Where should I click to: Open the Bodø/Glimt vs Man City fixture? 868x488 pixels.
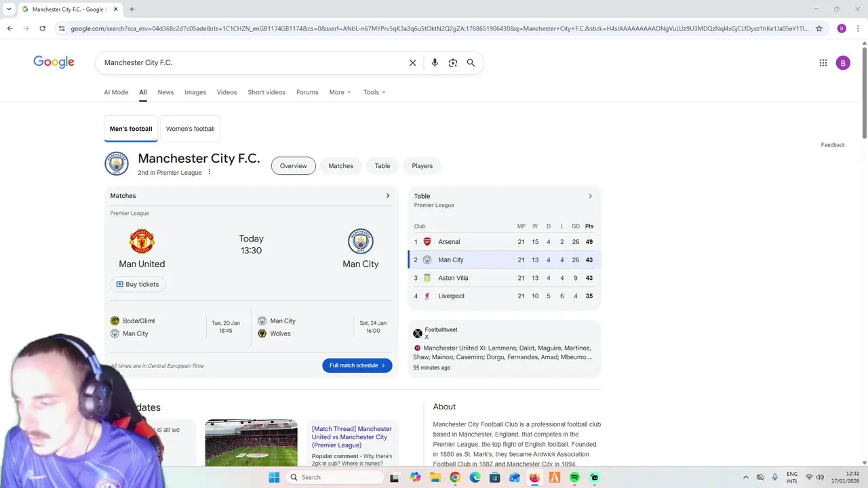[176, 327]
